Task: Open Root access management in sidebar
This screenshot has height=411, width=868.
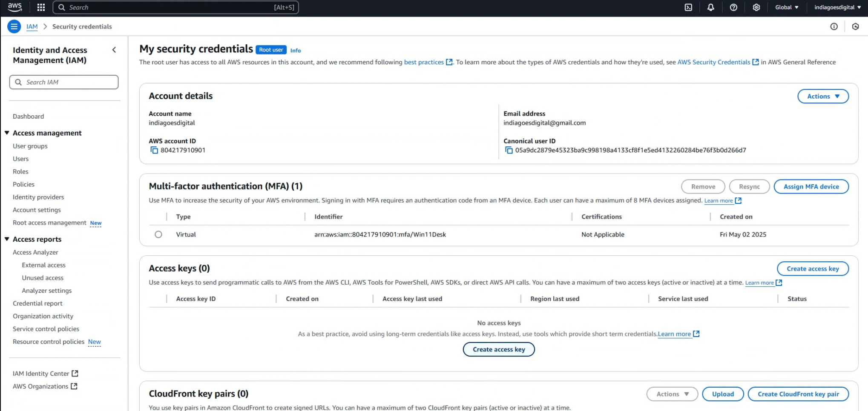Action: click(x=49, y=223)
